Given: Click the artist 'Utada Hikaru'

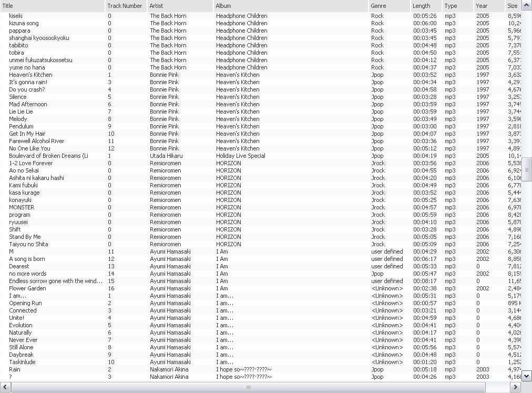Looking at the screenshot, I should [x=166, y=156].
